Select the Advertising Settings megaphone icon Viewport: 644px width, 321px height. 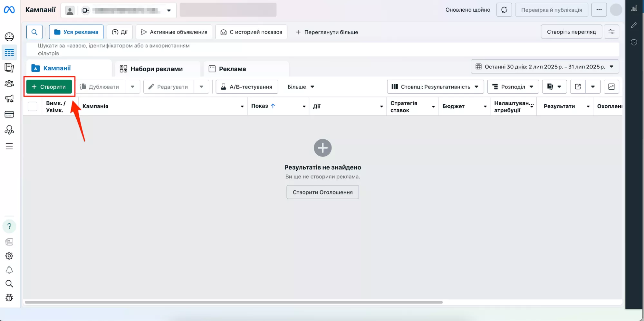tap(9, 99)
